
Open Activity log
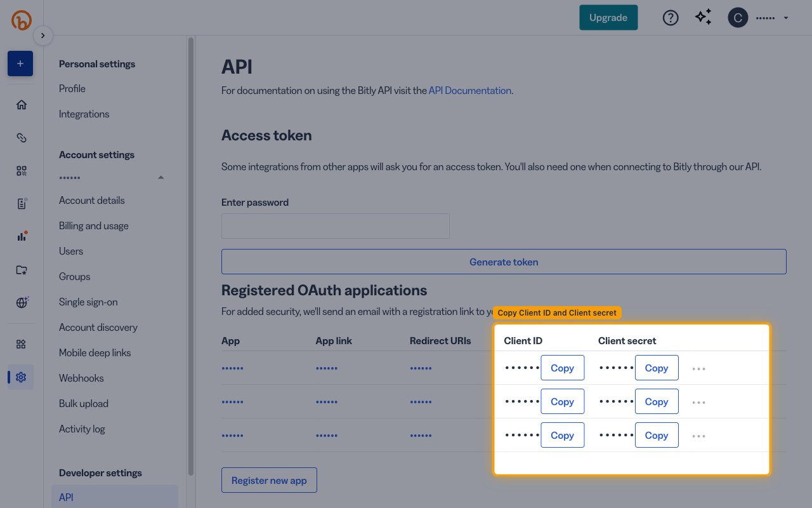82,429
